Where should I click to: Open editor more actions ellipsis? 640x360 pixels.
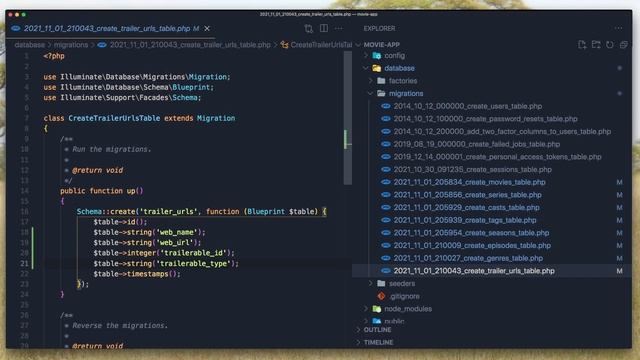tap(339, 28)
